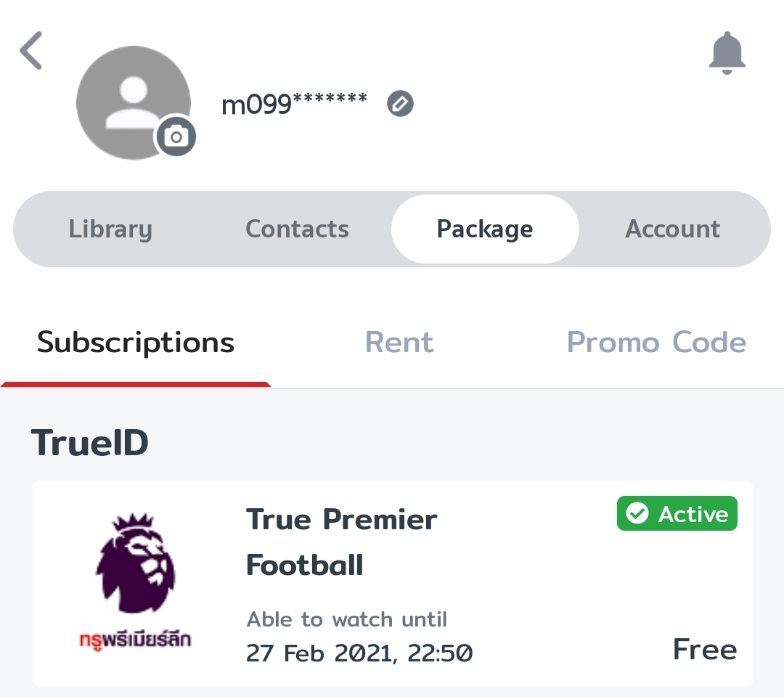Open notifications via the bell icon
The width and height of the screenshot is (784, 697).
727,53
